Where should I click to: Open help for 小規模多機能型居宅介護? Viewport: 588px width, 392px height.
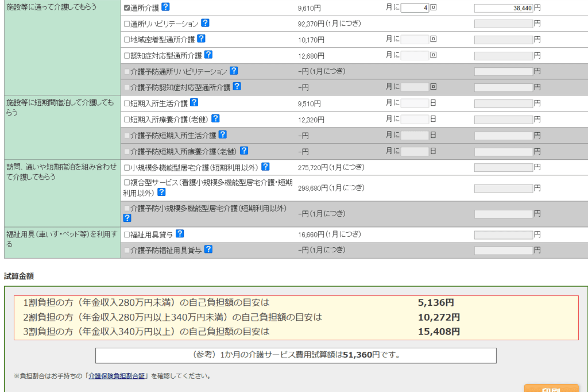(265, 167)
